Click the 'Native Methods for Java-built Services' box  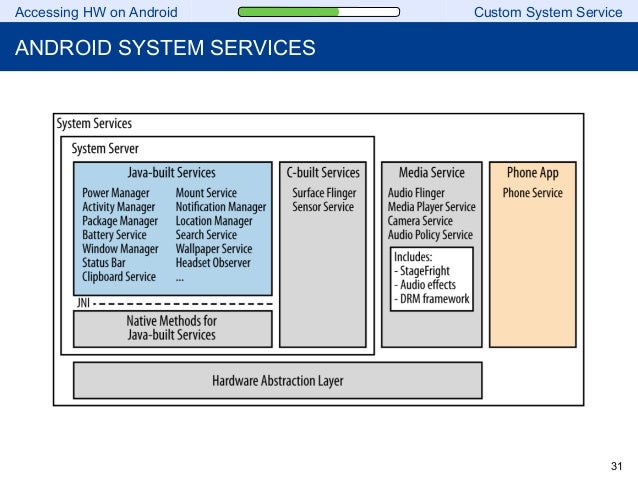point(173,329)
